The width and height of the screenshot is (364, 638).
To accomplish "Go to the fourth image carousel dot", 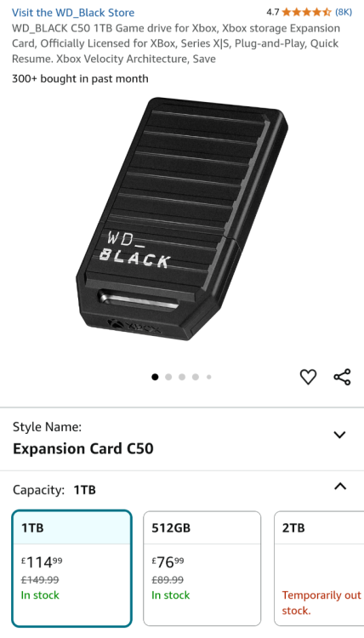I will [196, 377].
